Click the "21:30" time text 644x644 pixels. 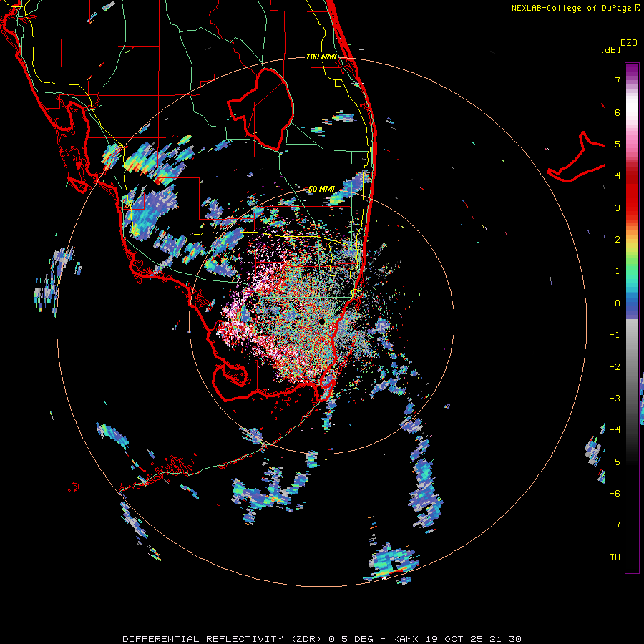click(505, 639)
